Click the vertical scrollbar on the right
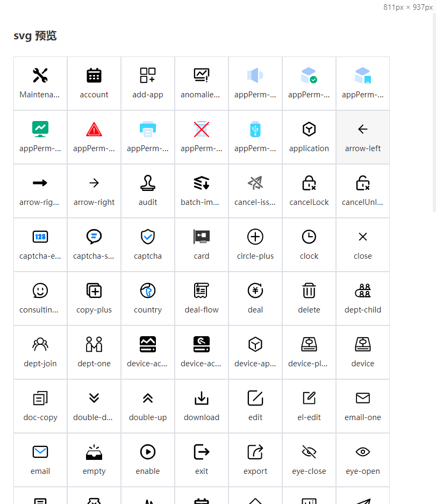436x504 pixels. tap(434, 112)
